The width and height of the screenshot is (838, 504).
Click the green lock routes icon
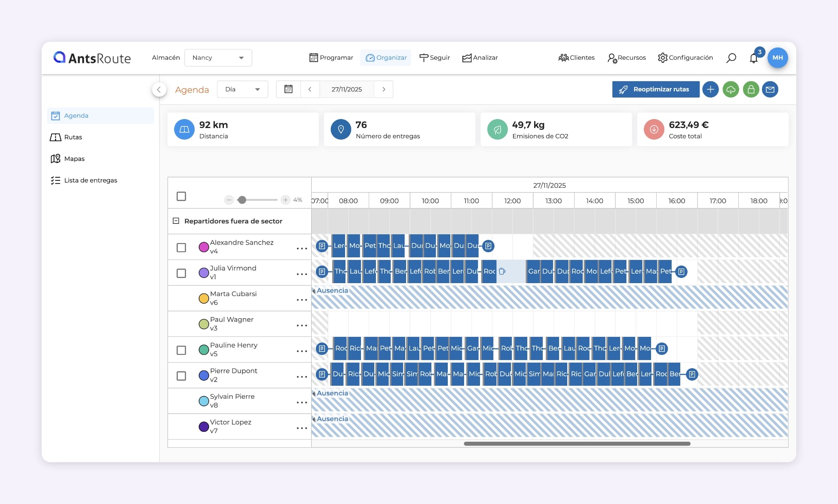coord(751,89)
